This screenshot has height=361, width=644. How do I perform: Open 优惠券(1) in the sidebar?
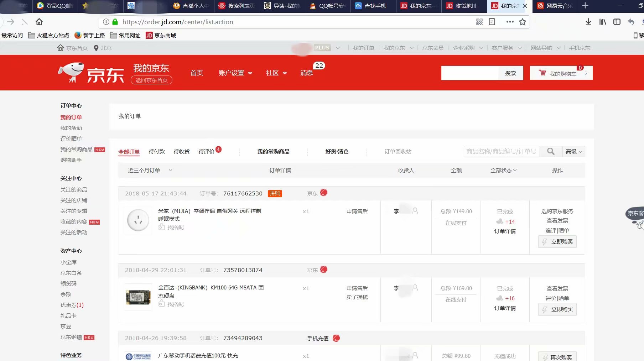pos(72,305)
